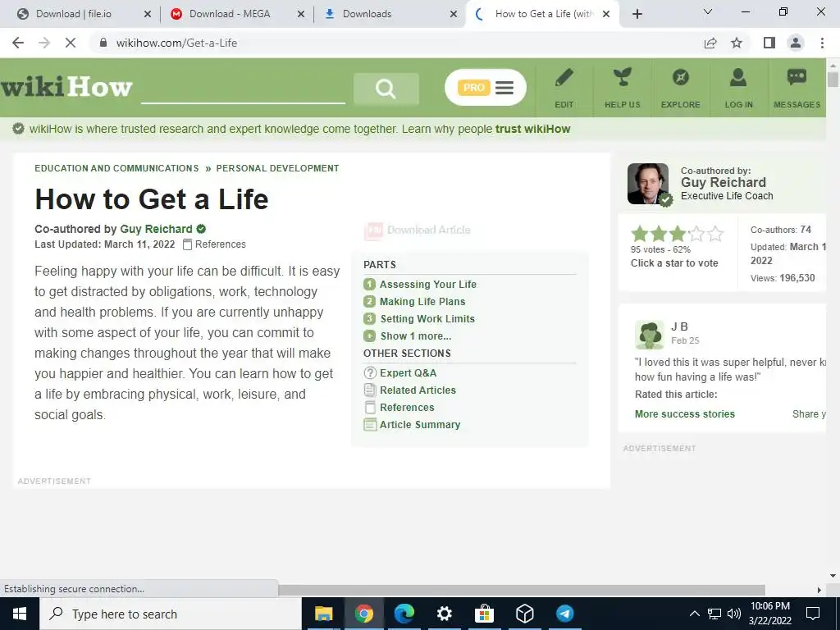This screenshot has height=630, width=840.
Task: Open Education and Communications breadcrumb
Action: pyautogui.click(x=116, y=168)
